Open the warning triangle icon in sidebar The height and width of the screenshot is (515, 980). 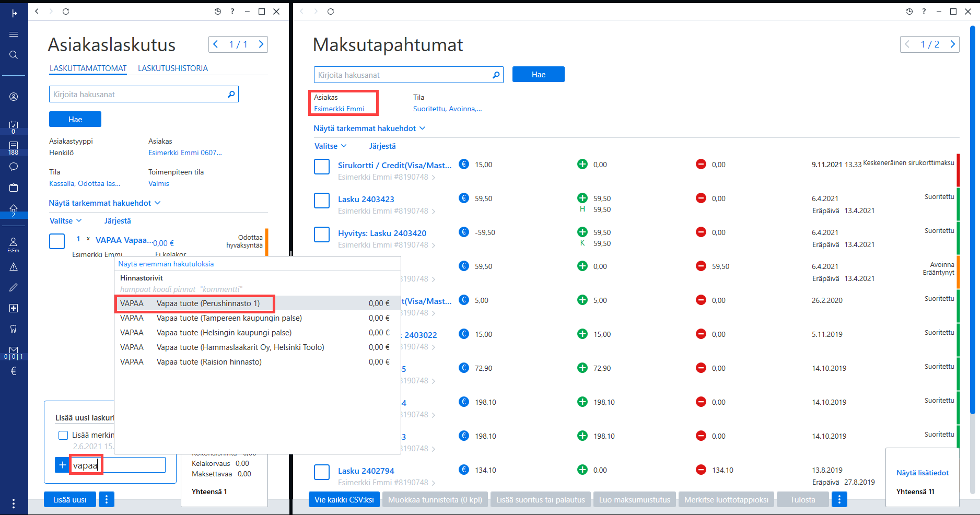tap(14, 266)
